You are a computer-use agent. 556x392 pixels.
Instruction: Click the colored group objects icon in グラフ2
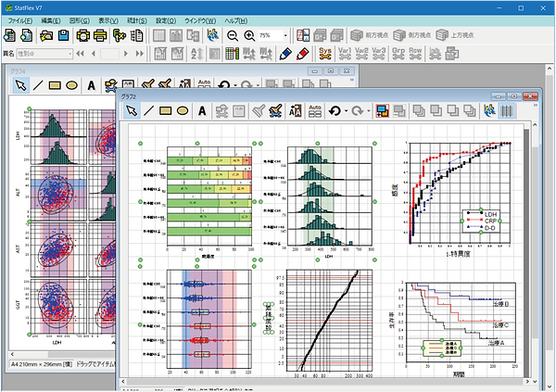pyautogui.click(x=382, y=110)
